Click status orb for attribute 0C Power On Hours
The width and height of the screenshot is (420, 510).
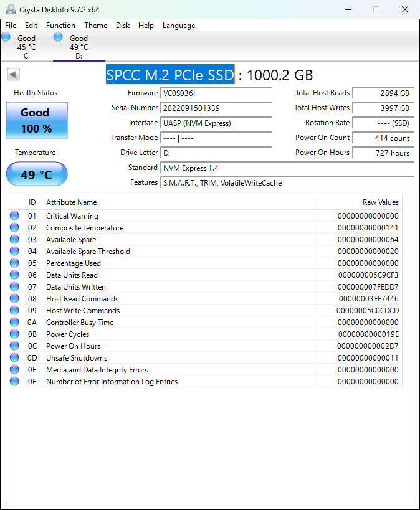14,346
